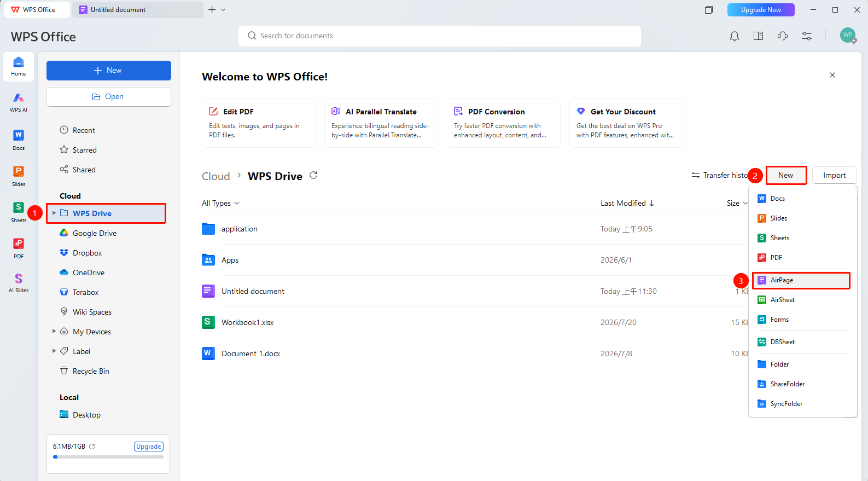The height and width of the screenshot is (481, 868).
Task: Open the Transfer history icon
Action: click(x=696, y=175)
